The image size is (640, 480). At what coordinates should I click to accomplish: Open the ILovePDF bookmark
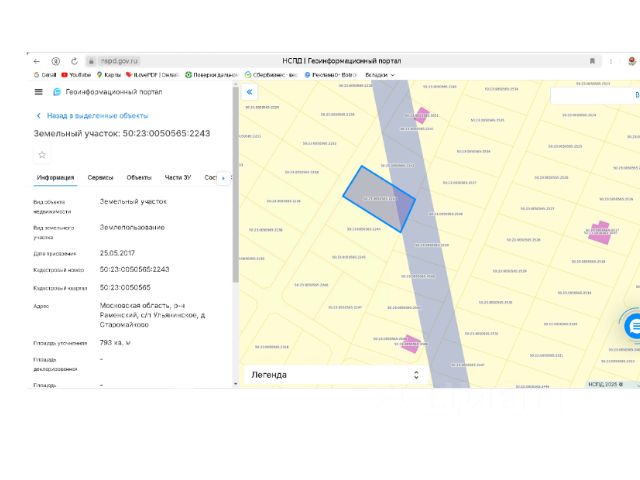tap(152, 75)
